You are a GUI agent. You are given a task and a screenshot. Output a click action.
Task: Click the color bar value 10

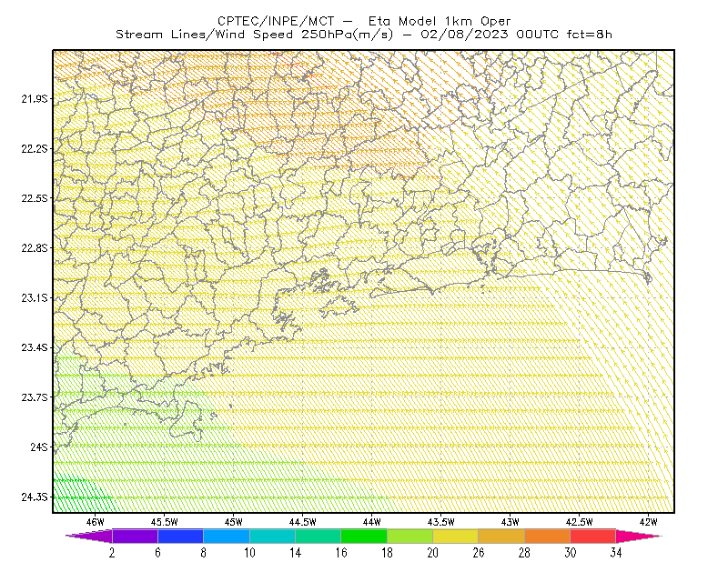click(249, 553)
